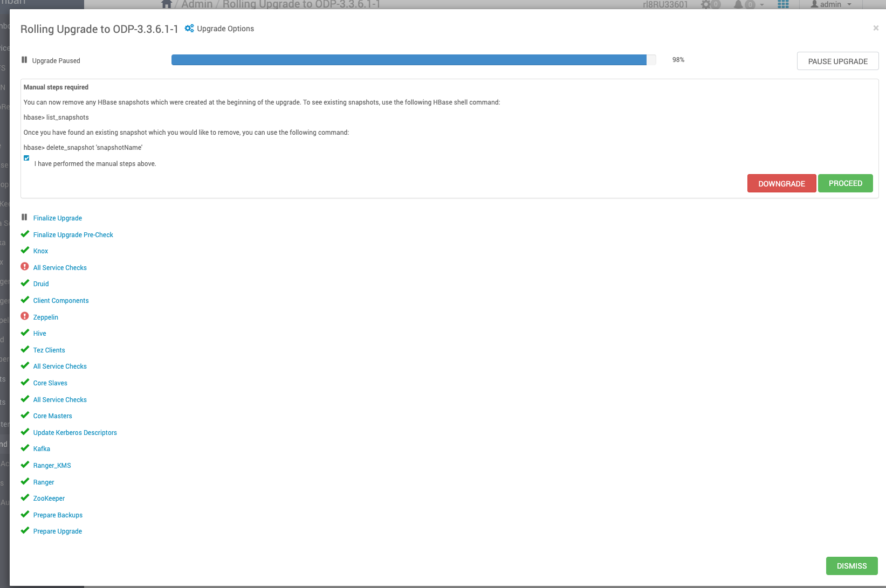Click the green checkmark beside Core Slaves
Image resolution: width=886 pixels, height=588 pixels.
point(25,382)
